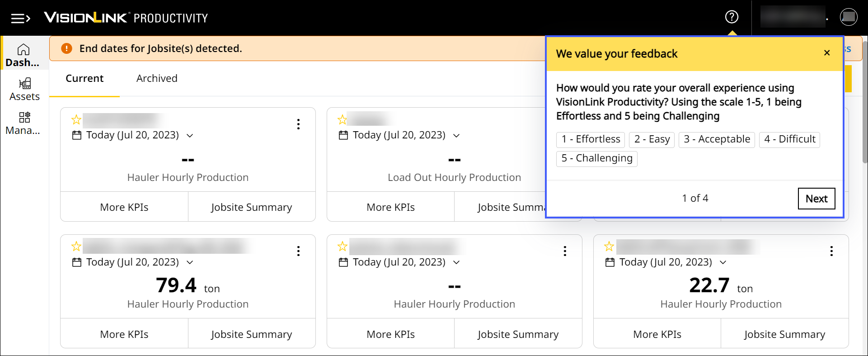
Task: Open Assets from the sidebar
Action: point(24,89)
